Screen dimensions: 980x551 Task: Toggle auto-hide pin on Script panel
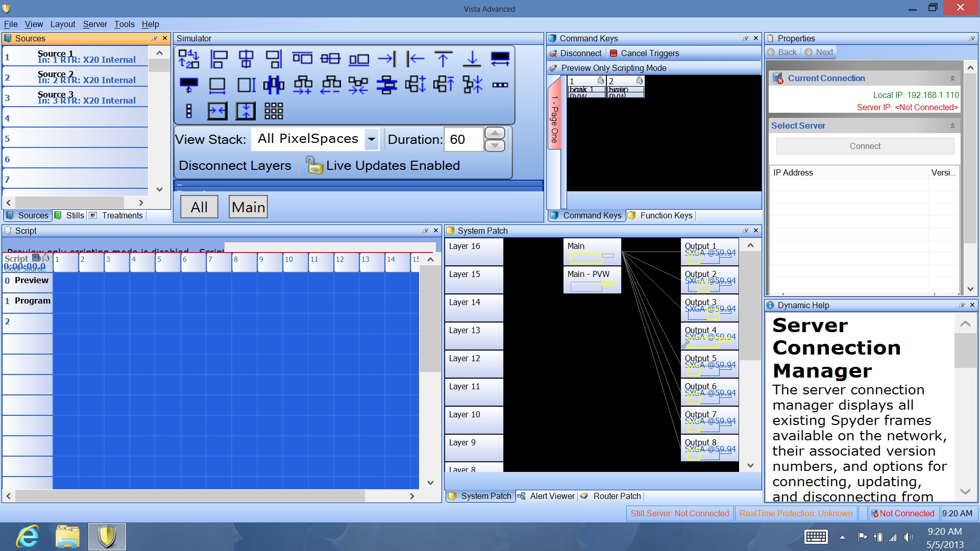pyautogui.click(x=425, y=231)
